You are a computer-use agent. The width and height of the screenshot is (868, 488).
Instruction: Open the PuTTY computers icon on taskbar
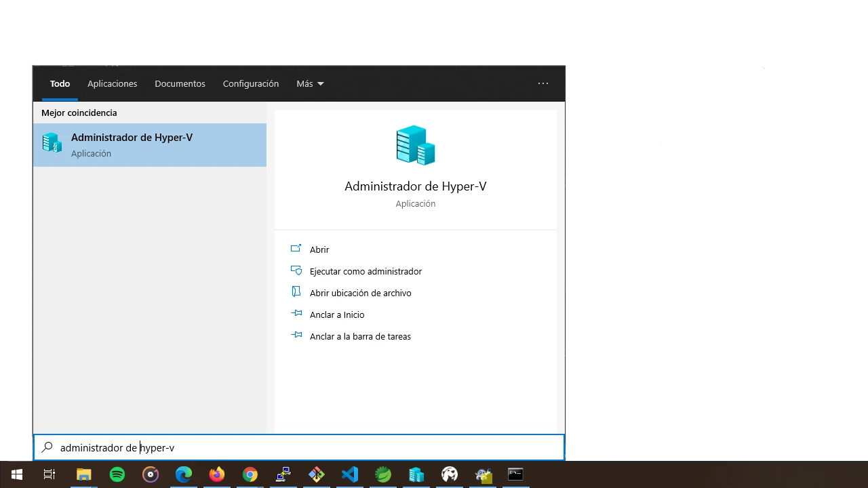tap(283, 474)
